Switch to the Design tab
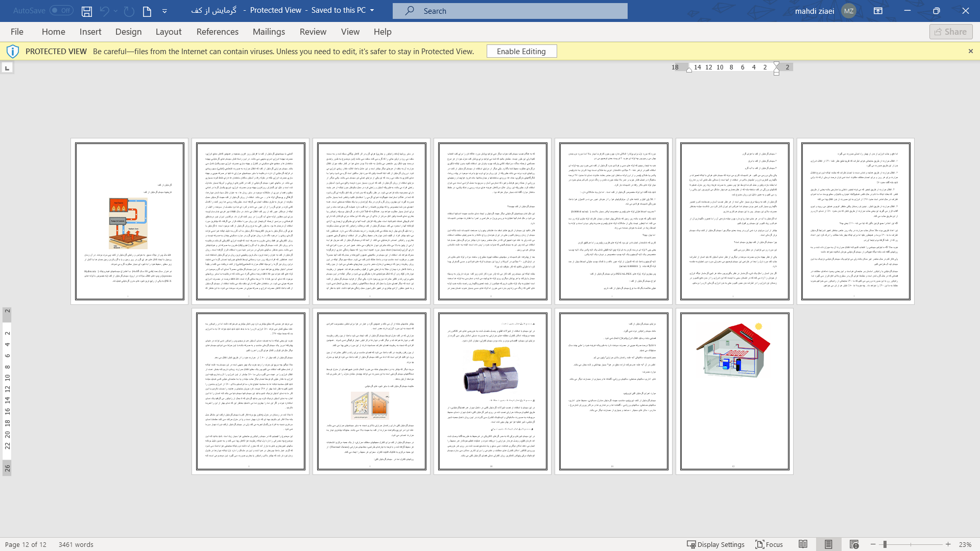The width and height of the screenshot is (980, 551). pos(128,32)
